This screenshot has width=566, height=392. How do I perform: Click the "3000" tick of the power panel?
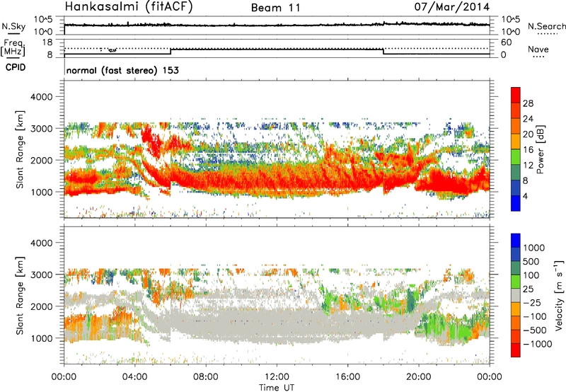[x=41, y=128]
